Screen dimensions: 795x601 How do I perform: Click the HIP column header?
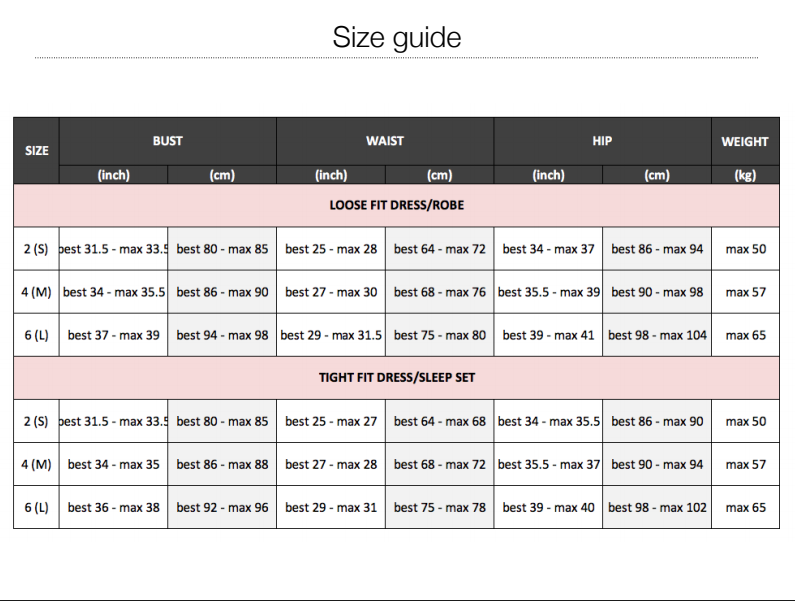602,141
